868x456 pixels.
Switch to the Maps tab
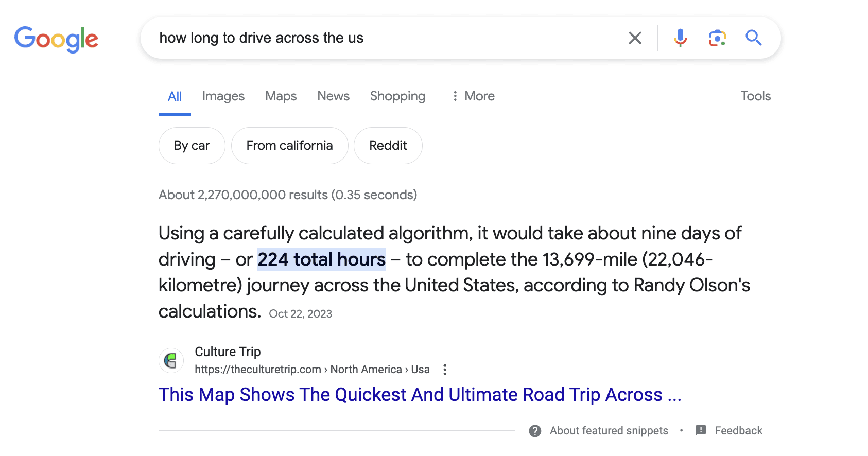(x=281, y=96)
